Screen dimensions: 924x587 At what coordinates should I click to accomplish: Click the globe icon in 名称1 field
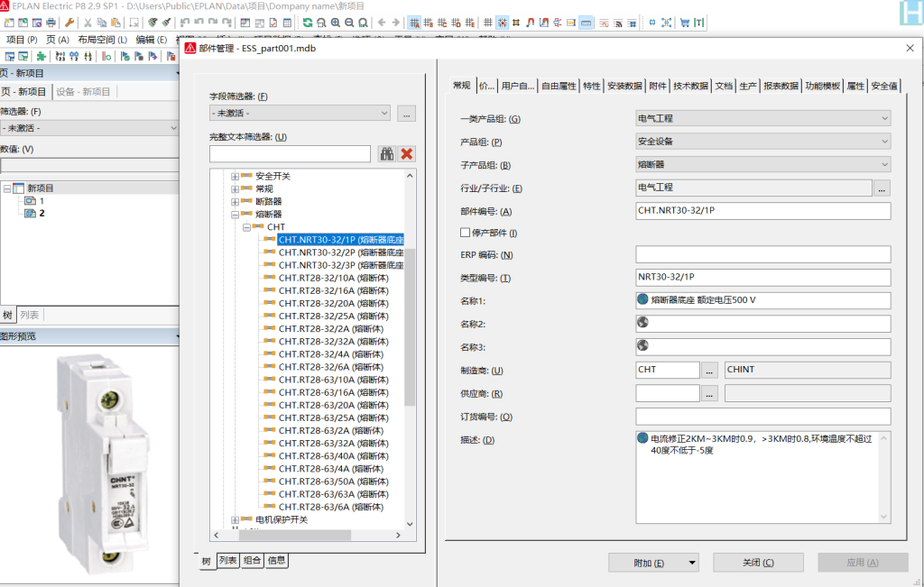[642, 299]
